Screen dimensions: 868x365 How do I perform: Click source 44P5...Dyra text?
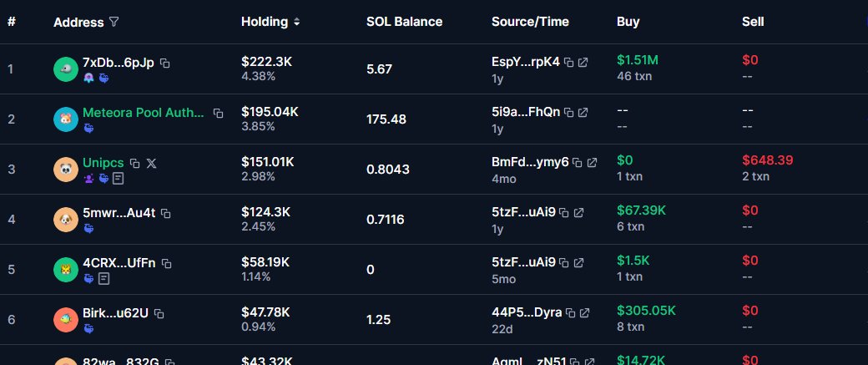tap(527, 313)
